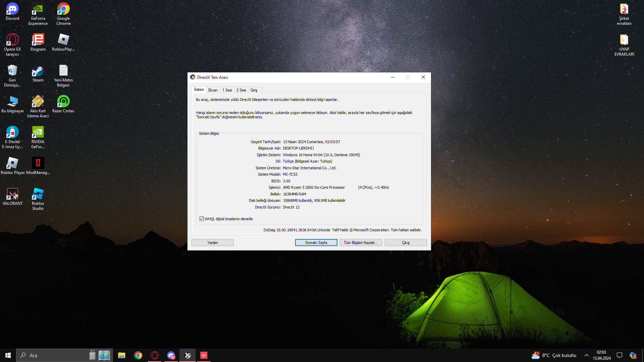Open the weather widget showing 8°C

(x=554, y=355)
